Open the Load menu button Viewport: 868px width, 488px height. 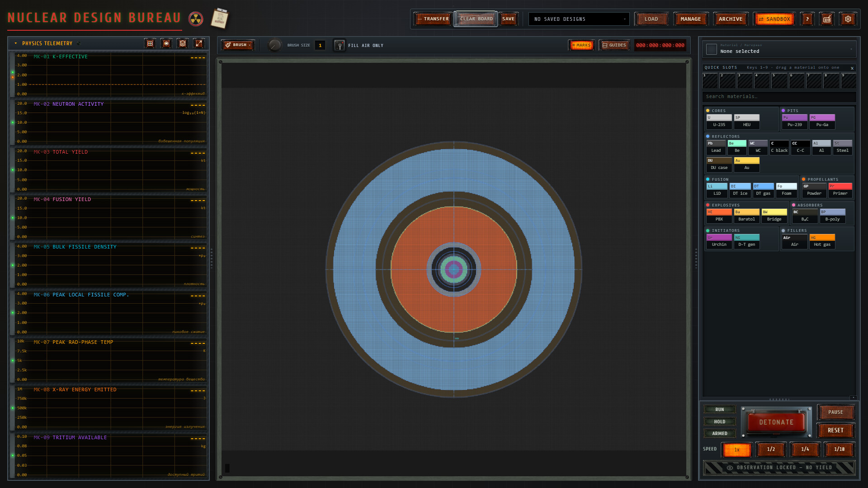pos(651,19)
